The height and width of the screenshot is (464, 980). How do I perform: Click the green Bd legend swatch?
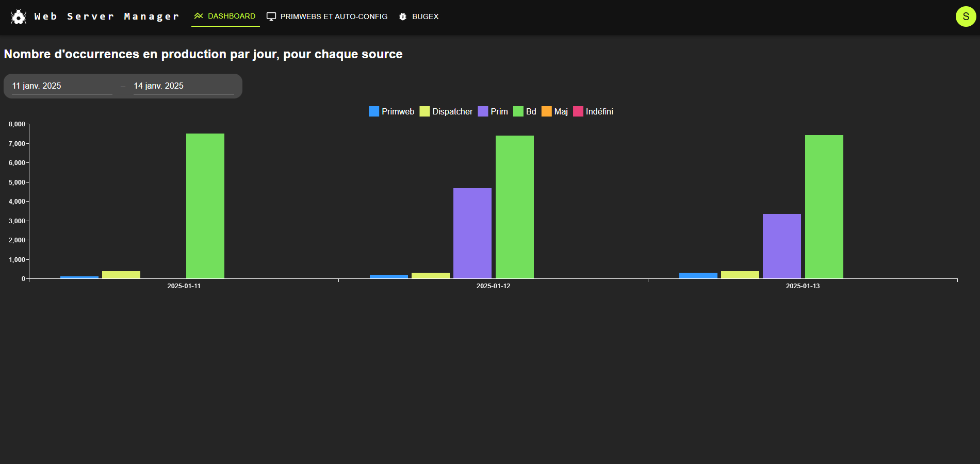pyautogui.click(x=518, y=111)
